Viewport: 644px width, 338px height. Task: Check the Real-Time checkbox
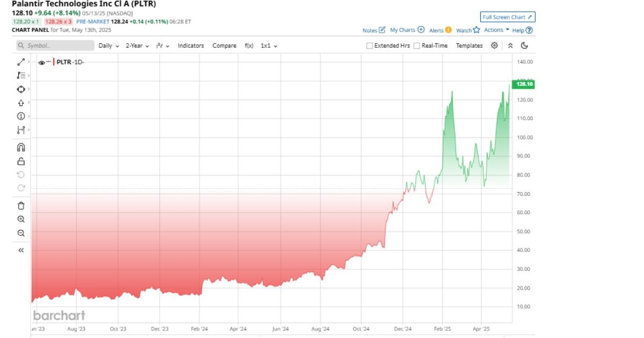tap(417, 46)
